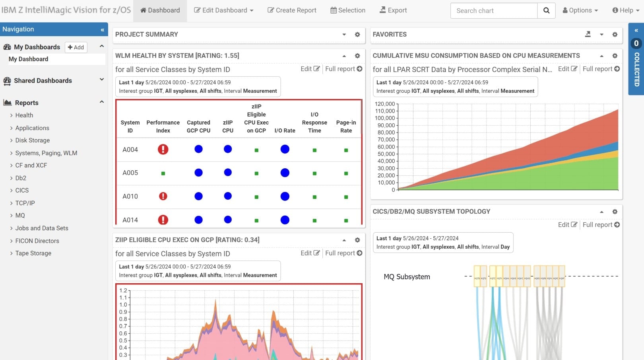The height and width of the screenshot is (360, 644).
Task: Open Project Summary gear settings
Action: tap(357, 35)
